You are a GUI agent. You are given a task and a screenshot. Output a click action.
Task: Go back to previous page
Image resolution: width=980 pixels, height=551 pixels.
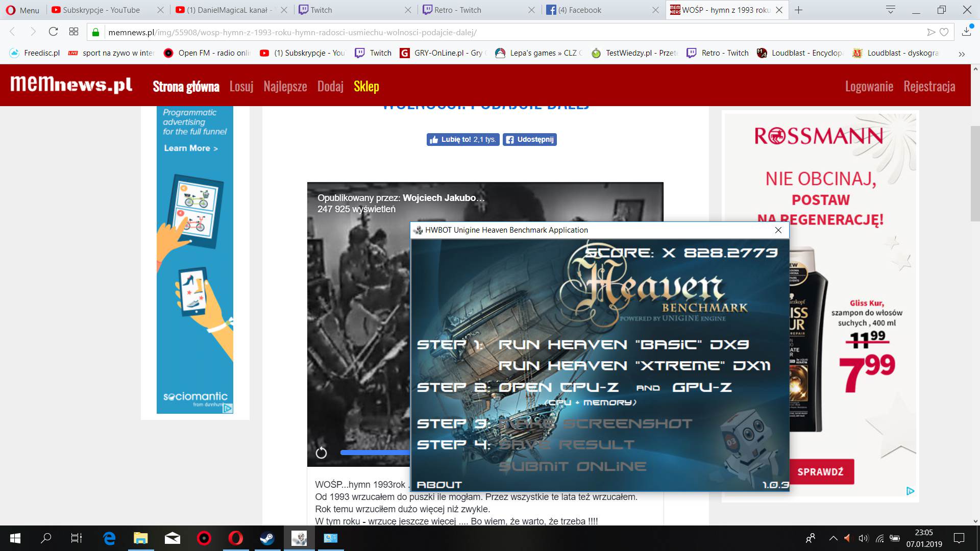pyautogui.click(x=13, y=32)
